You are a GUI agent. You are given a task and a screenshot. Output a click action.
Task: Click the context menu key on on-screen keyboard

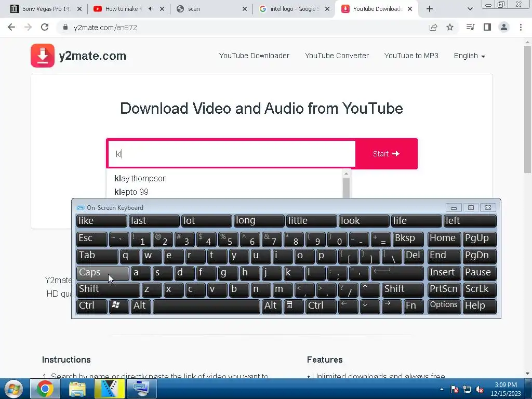294,305
